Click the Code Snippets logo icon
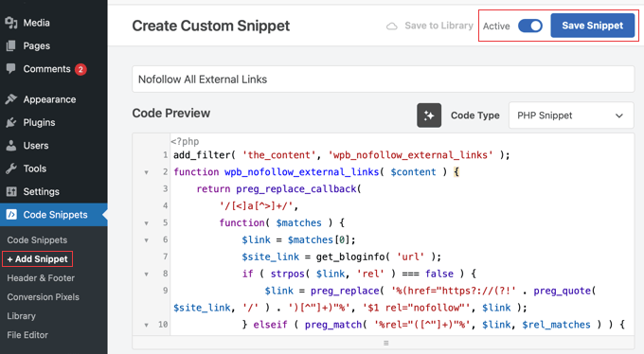The height and width of the screenshot is (354, 644). (11, 214)
